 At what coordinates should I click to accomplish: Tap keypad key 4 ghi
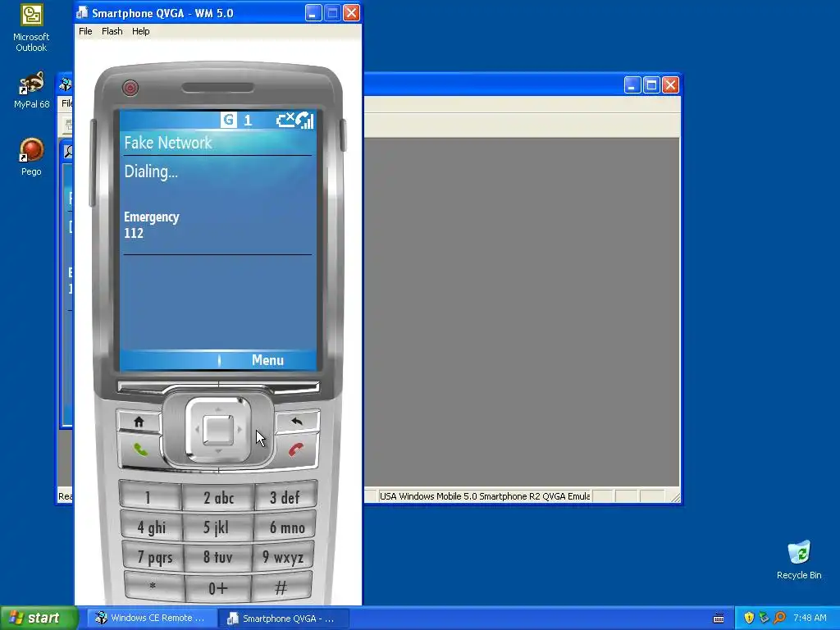click(x=151, y=527)
